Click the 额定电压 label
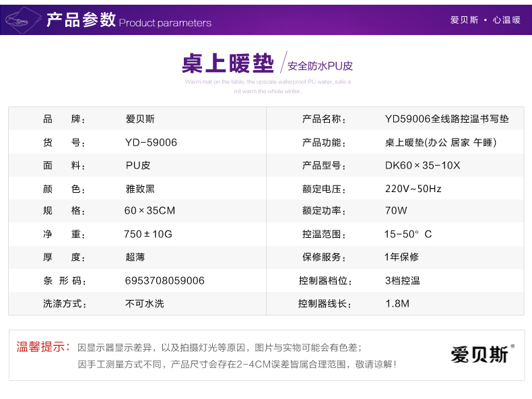The image size is (532, 399). pos(324,189)
